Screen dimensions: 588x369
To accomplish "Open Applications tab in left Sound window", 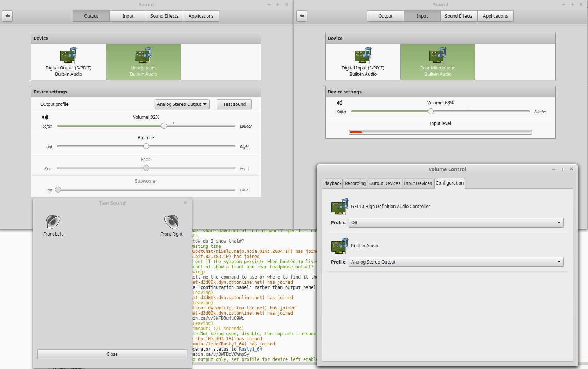I will point(201,16).
